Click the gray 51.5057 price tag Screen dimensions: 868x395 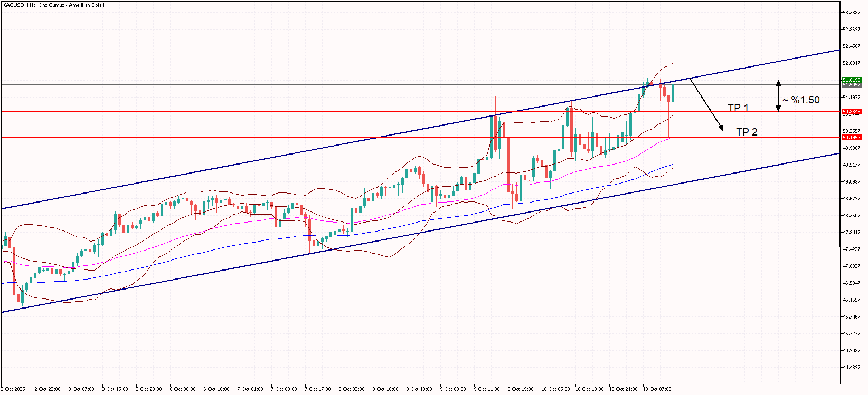851,85
